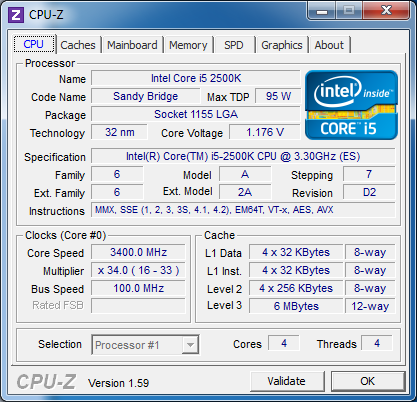Click the Core Speed 3400.0 MHz value

138,252
